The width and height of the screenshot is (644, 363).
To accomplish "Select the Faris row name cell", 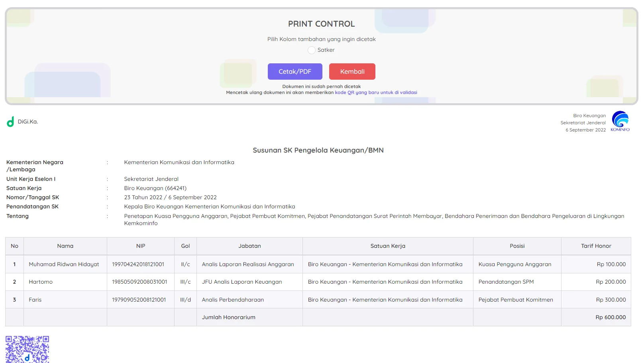I will click(35, 300).
